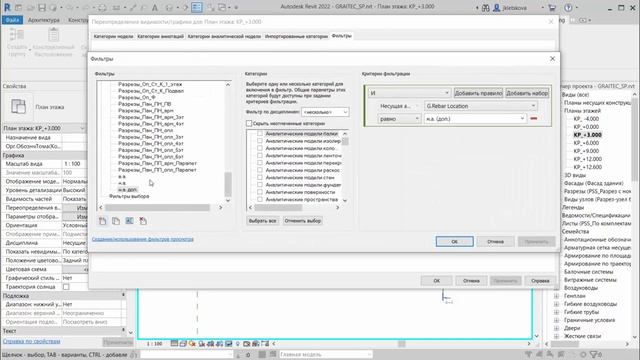Click the filter list horizontal scrollbar
This screenshot has height=360, width=640.
click(x=158, y=208)
